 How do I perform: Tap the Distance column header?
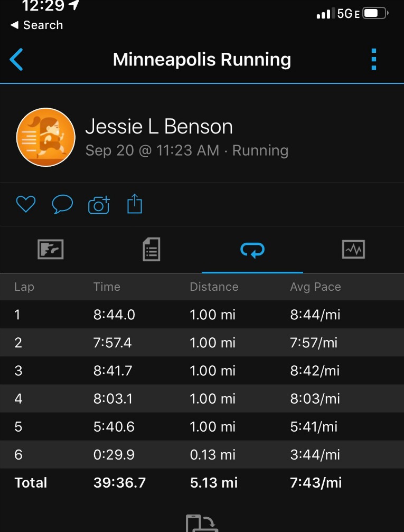click(x=214, y=287)
